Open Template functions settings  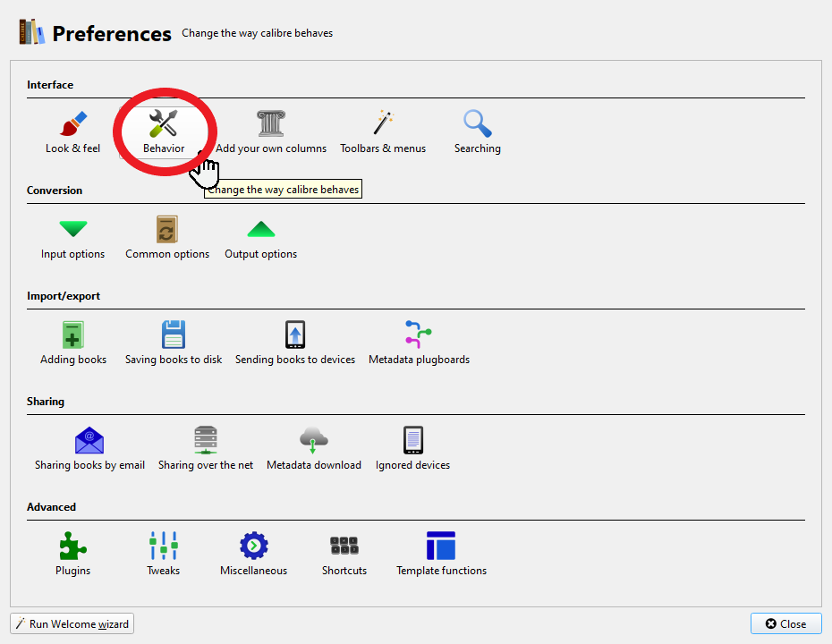(441, 555)
